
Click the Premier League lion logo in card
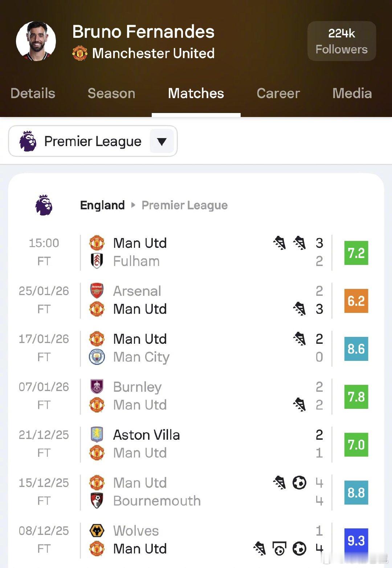coord(44,205)
